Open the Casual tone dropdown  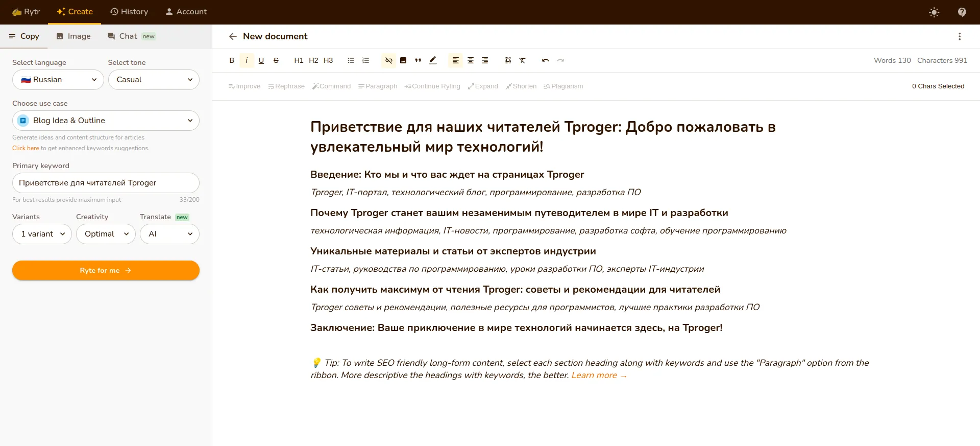pos(154,80)
